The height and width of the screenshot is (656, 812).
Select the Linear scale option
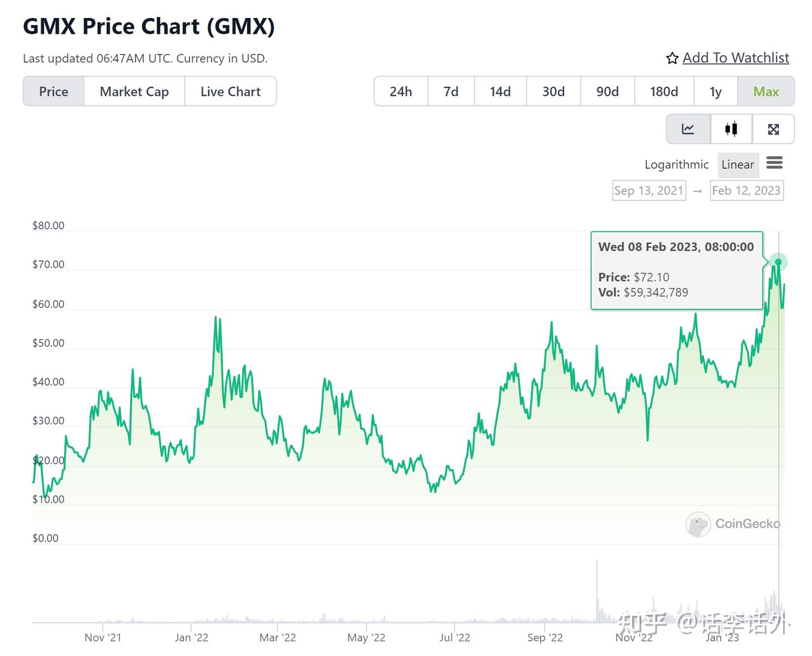coord(738,164)
